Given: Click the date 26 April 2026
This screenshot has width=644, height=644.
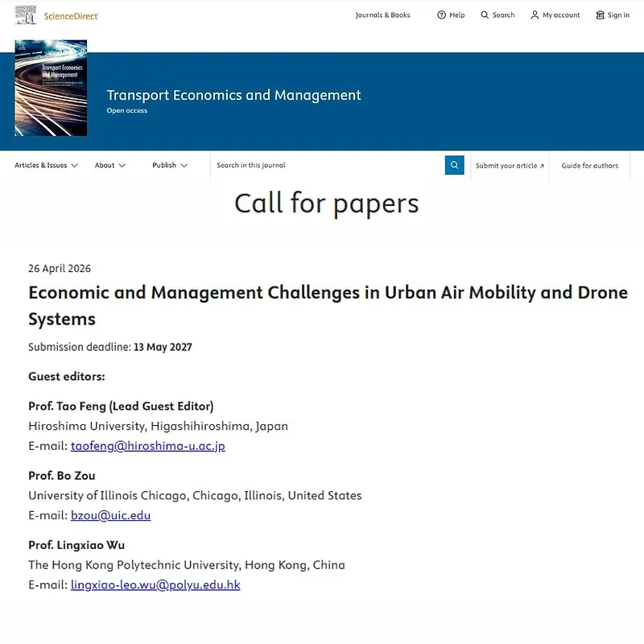Looking at the screenshot, I should (60, 268).
